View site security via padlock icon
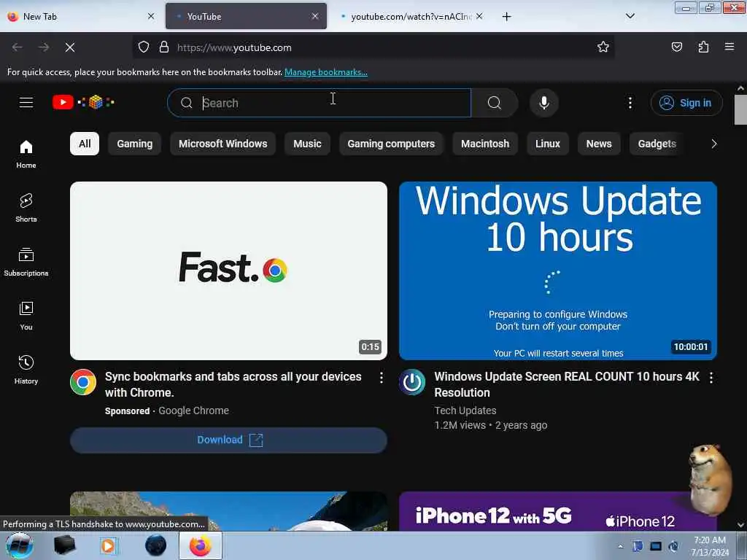This screenshot has width=747, height=560. (164, 47)
